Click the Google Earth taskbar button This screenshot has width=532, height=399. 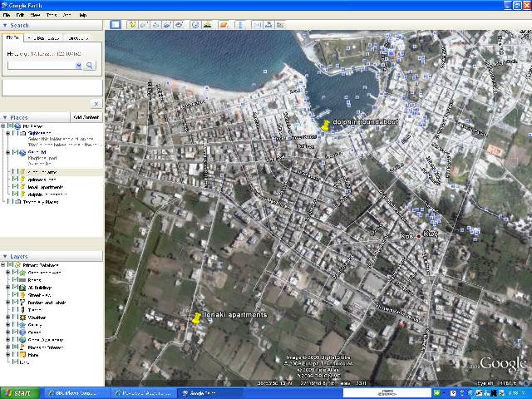click(210, 393)
